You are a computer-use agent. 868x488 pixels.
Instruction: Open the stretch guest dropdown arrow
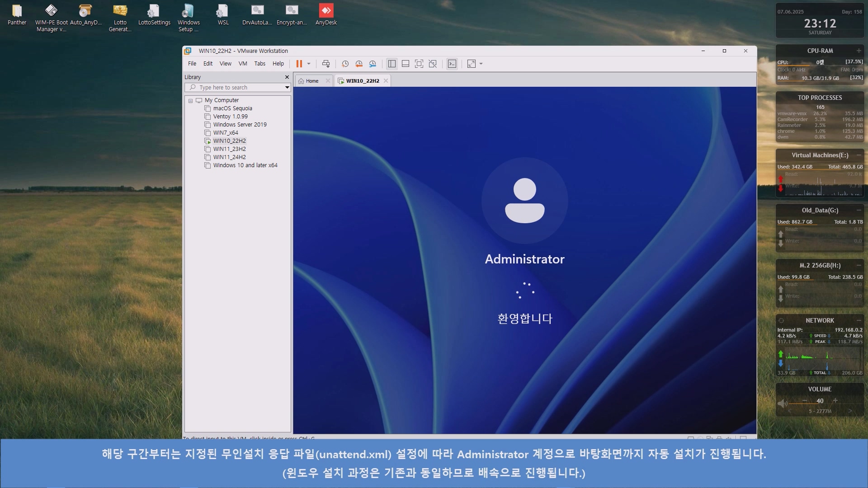pyautogui.click(x=481, y=64)
